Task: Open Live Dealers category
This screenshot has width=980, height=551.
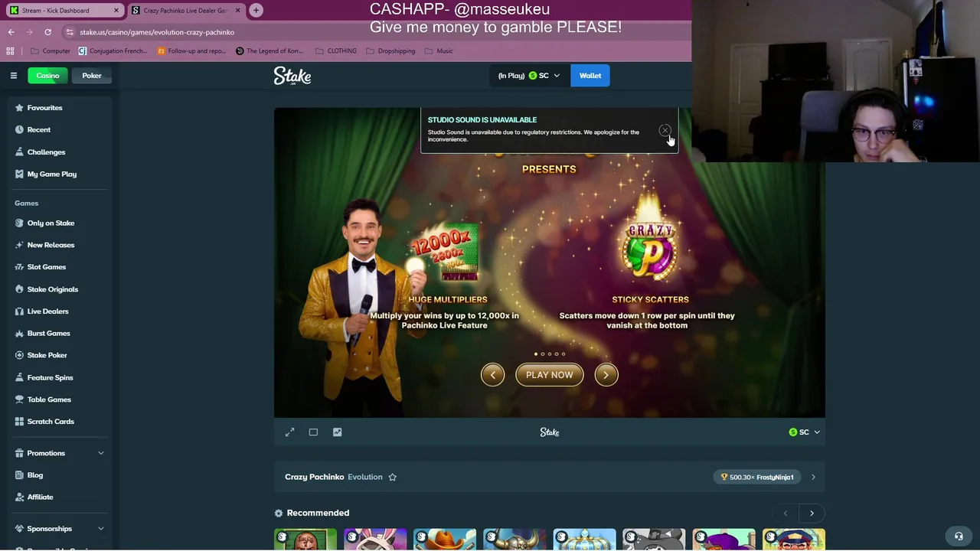Action: pyautogui.click(x=47, y=311)
